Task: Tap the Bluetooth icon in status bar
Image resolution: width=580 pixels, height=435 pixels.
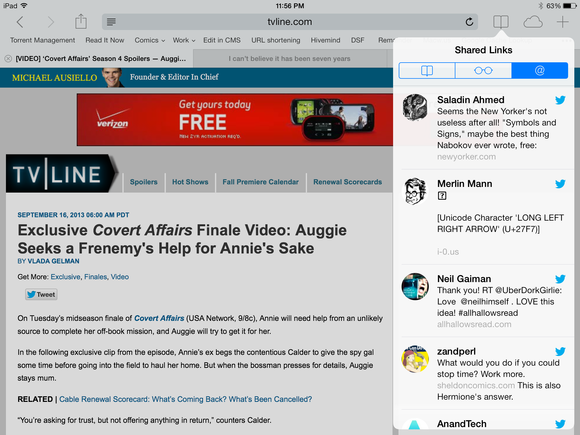Action: pos(540,6)
